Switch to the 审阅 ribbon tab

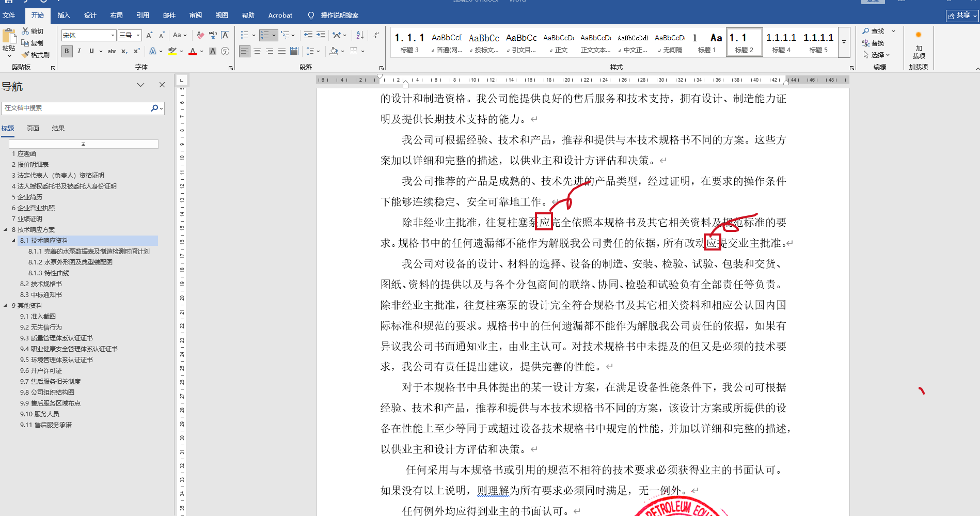(196, 15)
